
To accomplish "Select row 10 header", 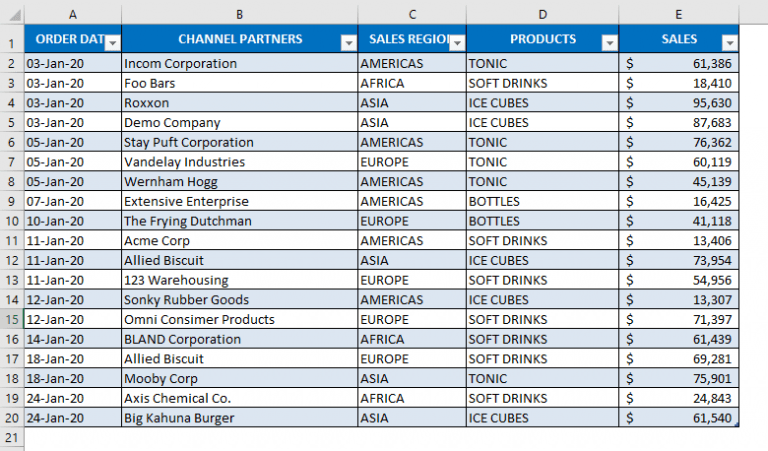I will (x=12, y=221).
